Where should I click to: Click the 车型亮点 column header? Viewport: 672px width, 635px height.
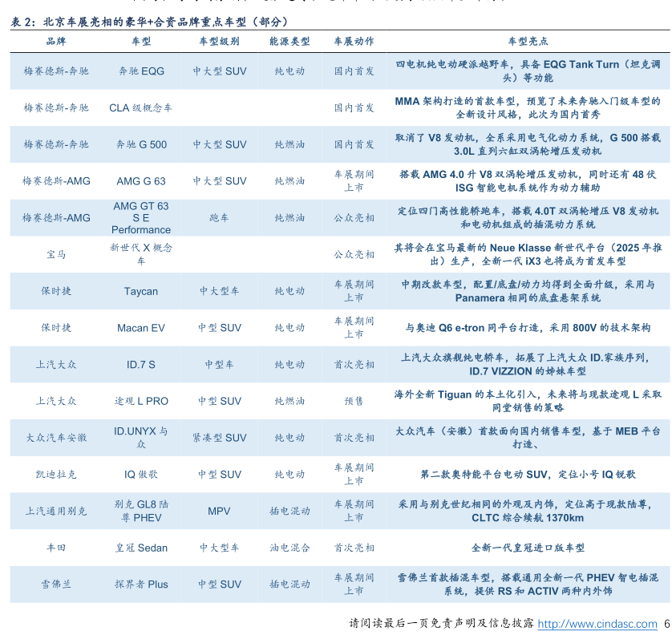click(x=528, y=41)
